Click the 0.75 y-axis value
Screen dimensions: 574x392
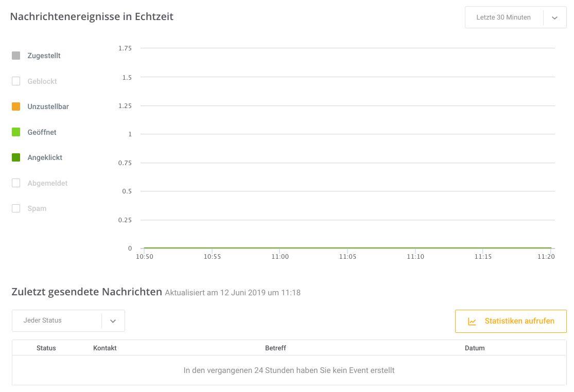[x=125, y=163]
